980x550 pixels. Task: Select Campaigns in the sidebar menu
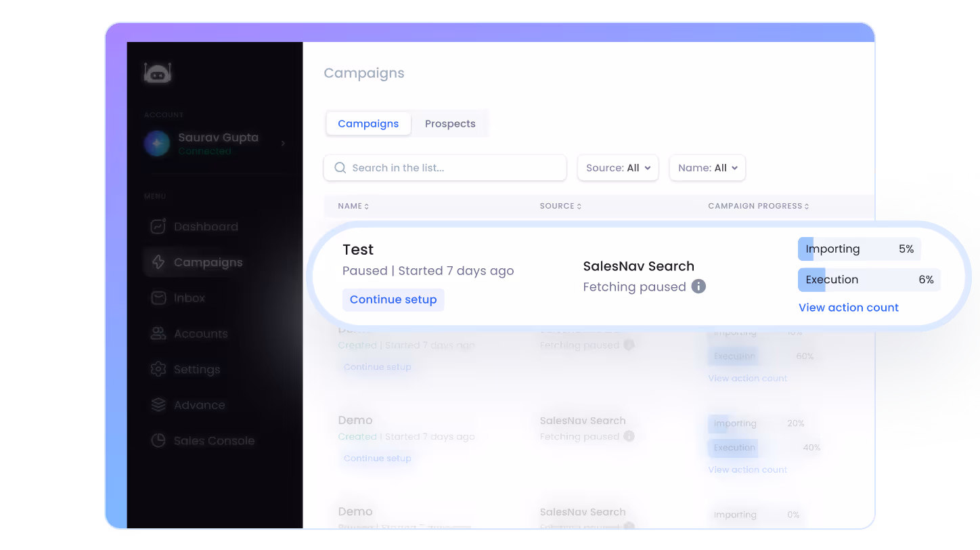click(208, 262)
